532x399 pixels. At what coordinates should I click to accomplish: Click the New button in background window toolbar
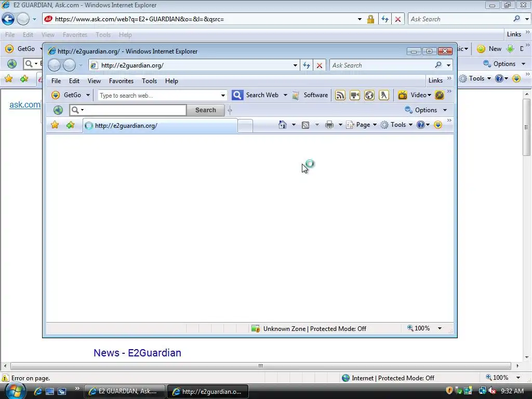click(x=489, y=49)
